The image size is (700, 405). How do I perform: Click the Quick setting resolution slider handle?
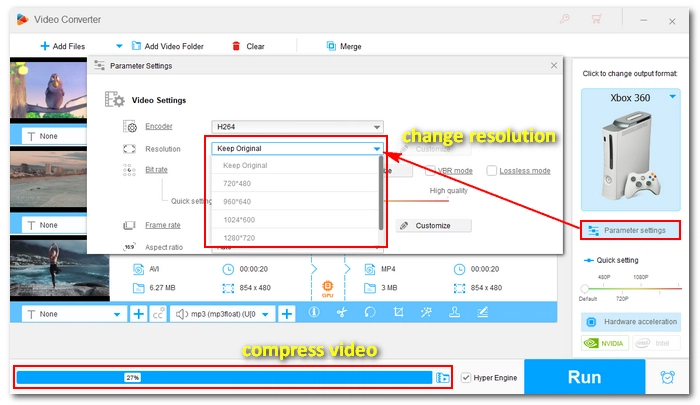[x=584, y=288]
